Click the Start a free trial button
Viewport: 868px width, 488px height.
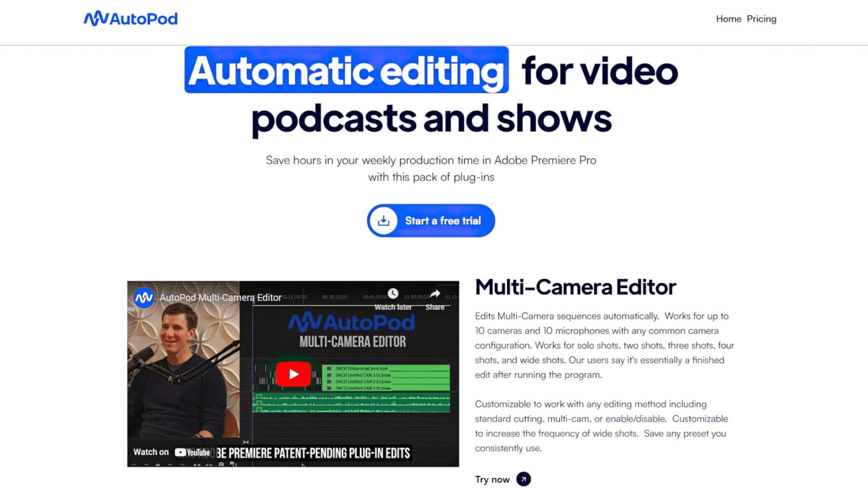(443, 221)
